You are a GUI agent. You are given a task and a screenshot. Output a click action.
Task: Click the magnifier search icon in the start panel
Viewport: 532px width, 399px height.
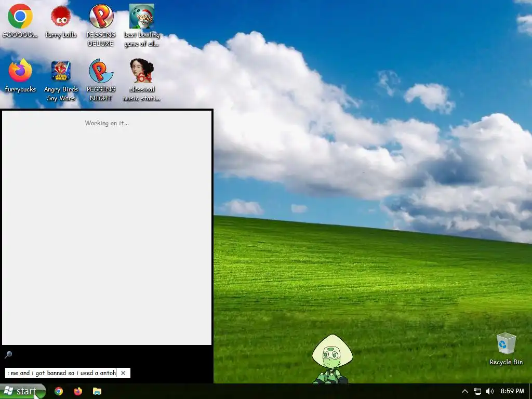[8, 355]
